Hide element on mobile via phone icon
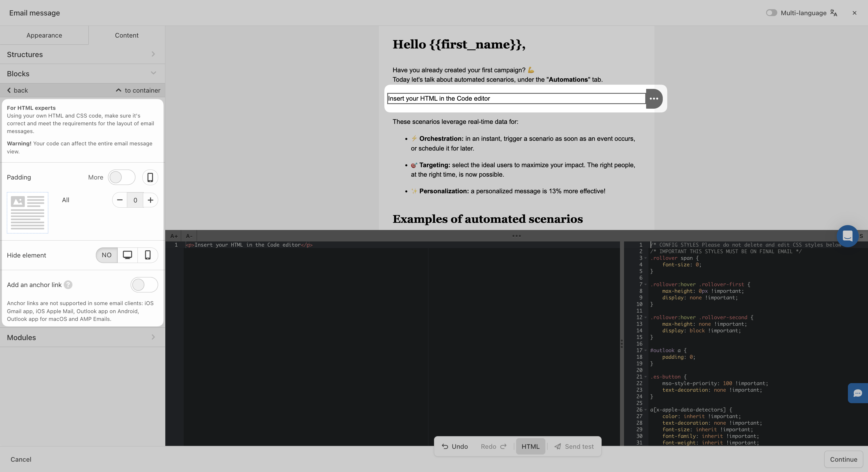868x472 pixels. (148, 255)
